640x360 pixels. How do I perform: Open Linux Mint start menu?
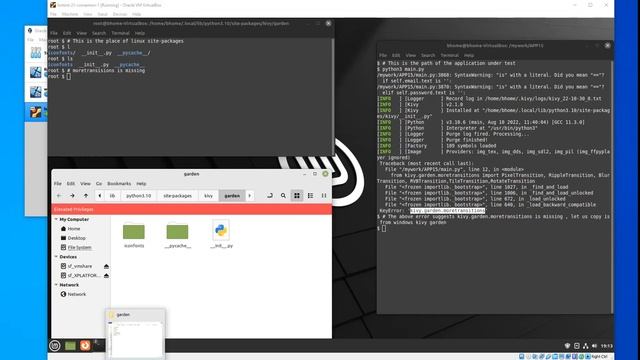click(55, 346)
